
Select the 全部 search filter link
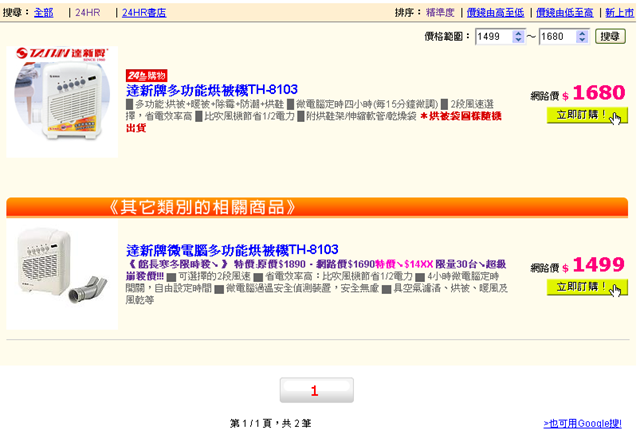point(44,13)
